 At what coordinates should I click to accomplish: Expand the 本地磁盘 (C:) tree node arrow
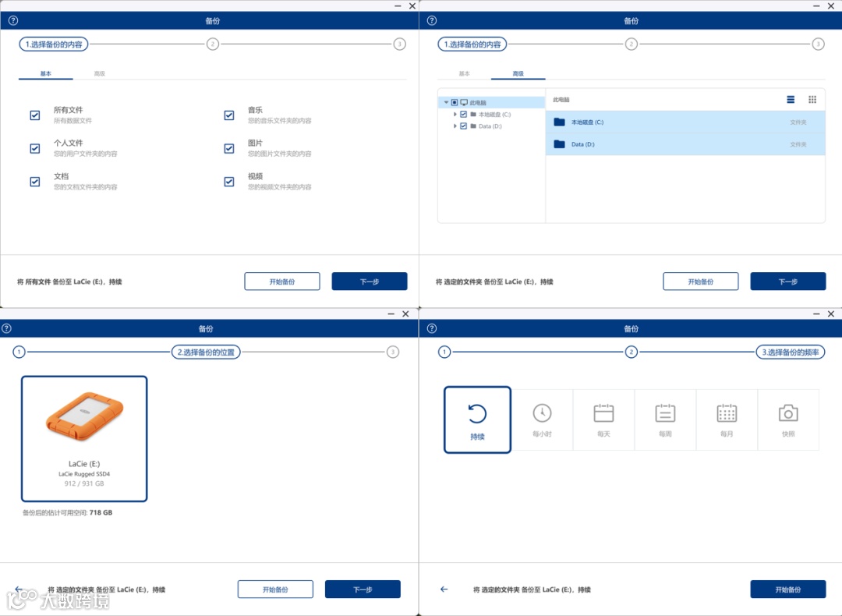455,115
